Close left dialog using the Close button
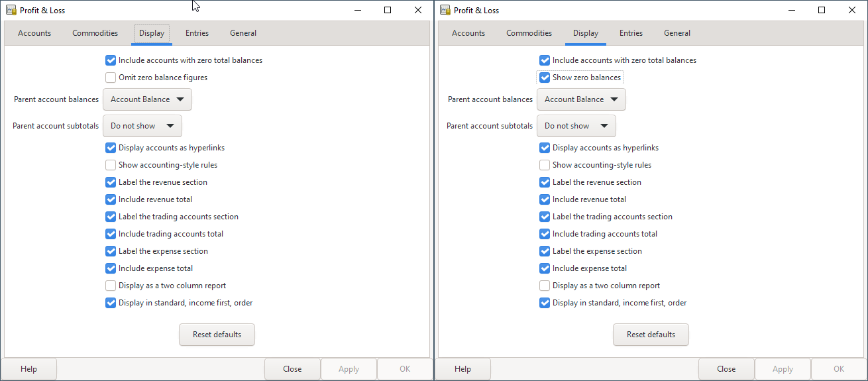The height and width of the screenshot is (381, 868). click(x=292, y=369)
